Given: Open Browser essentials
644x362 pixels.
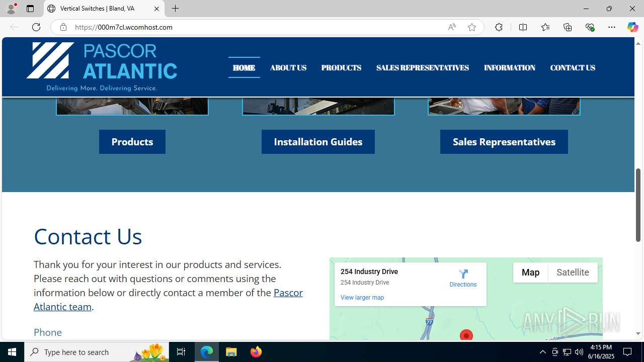Looking at the screenshot, I should click(x=590, y=27).
